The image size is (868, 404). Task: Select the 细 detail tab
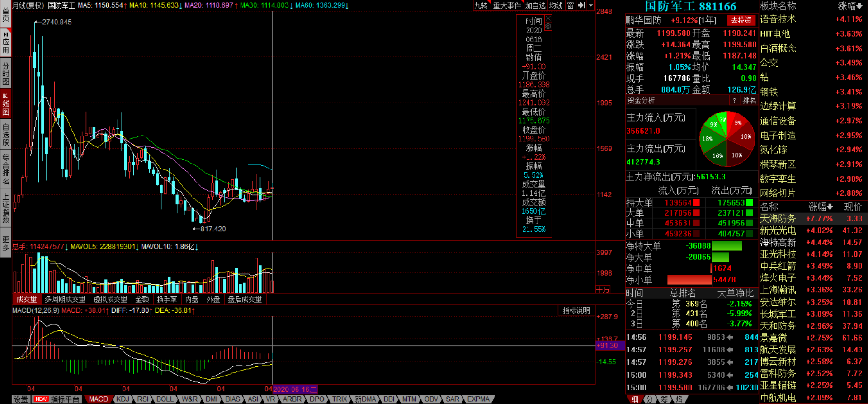tap(635, 399)
